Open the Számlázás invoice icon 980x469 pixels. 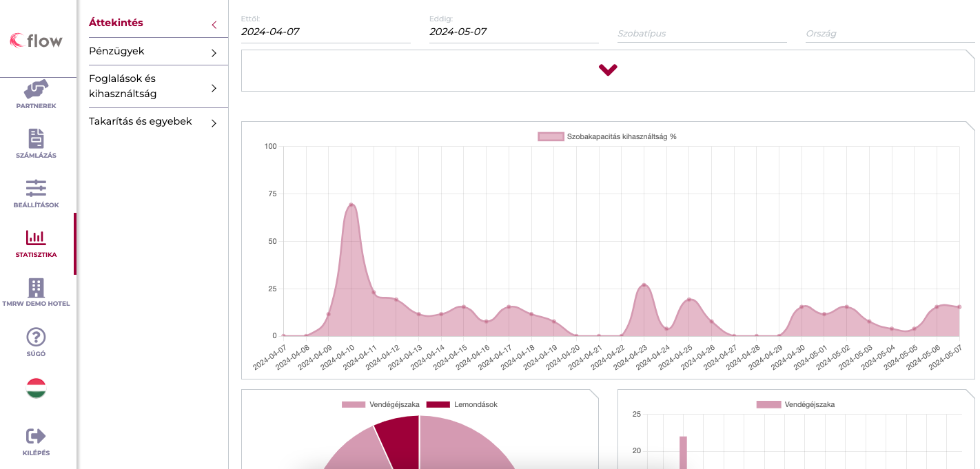point(36,138)
